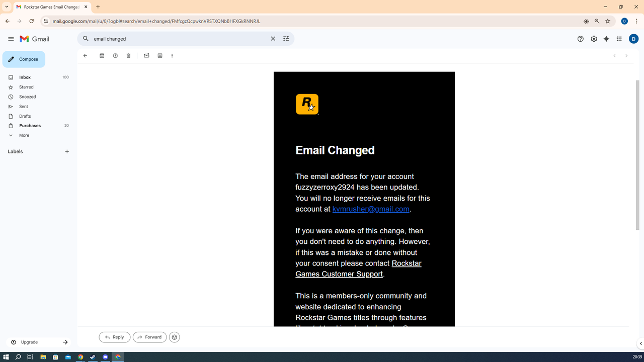Open Chrome's three-dot menu
This screenshot has height=362, width=644.
click(x=636, y=21)
